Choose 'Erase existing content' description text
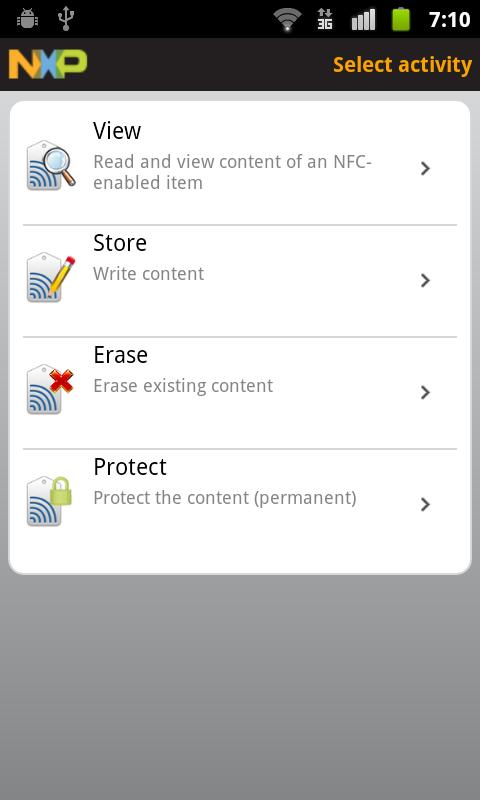Screen dimensions: 480x800 183,386
